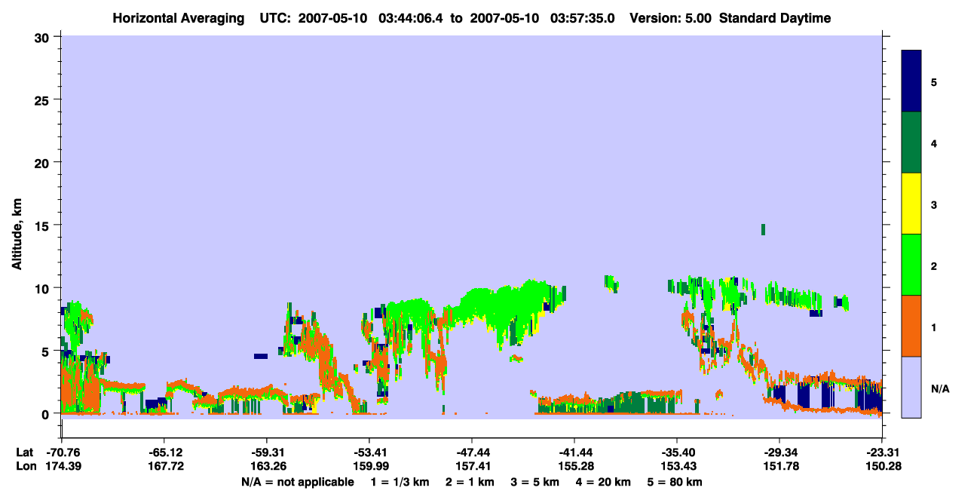980x503 pixels.
Task: Click the y-axis tick label 30
Action: [x=43, y=37]
